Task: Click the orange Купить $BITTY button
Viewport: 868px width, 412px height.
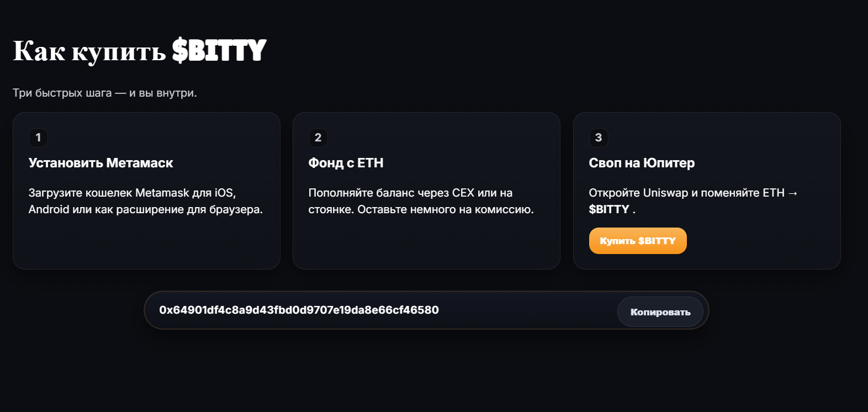Action: [637, 241]
